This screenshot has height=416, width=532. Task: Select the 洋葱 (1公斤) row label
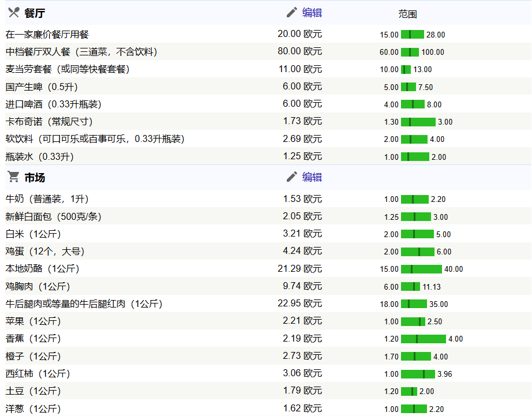(x=33, y=409)
